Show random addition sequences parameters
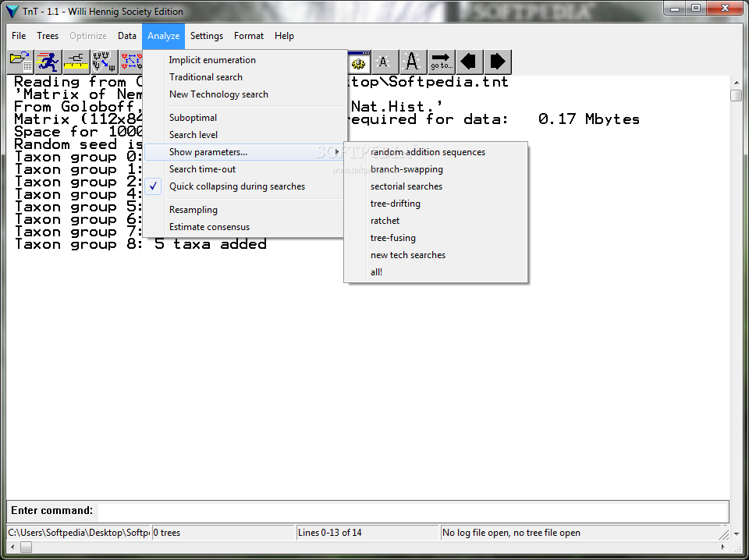 [x=435, y=152]
